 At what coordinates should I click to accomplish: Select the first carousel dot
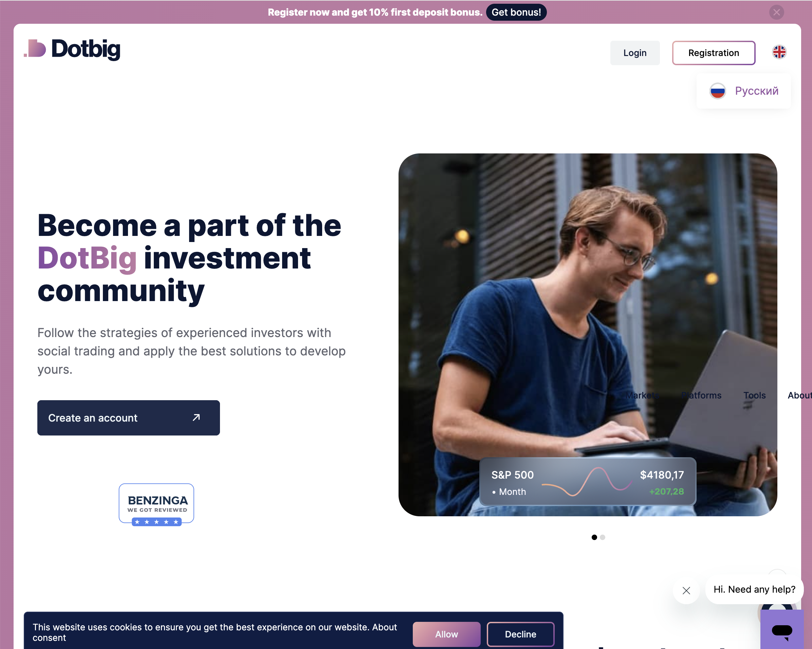594,537
